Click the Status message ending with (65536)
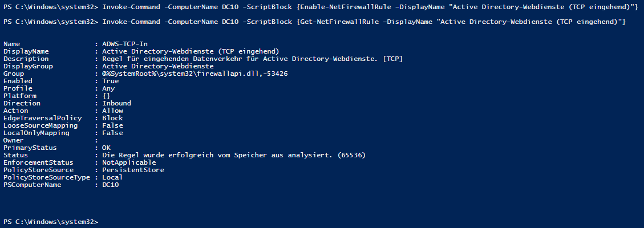Image resolution: width=644 pixels, height=228 pixels. coord(234,155)
